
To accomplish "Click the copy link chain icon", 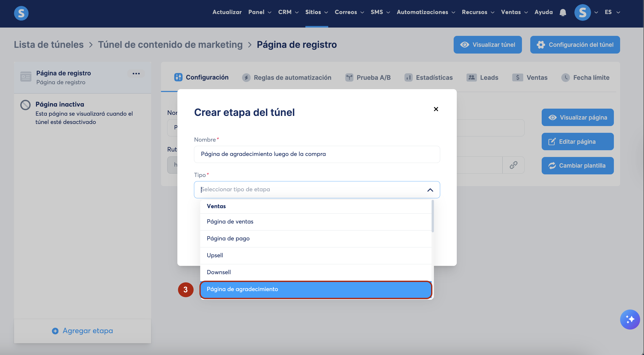I will (513, 165).
